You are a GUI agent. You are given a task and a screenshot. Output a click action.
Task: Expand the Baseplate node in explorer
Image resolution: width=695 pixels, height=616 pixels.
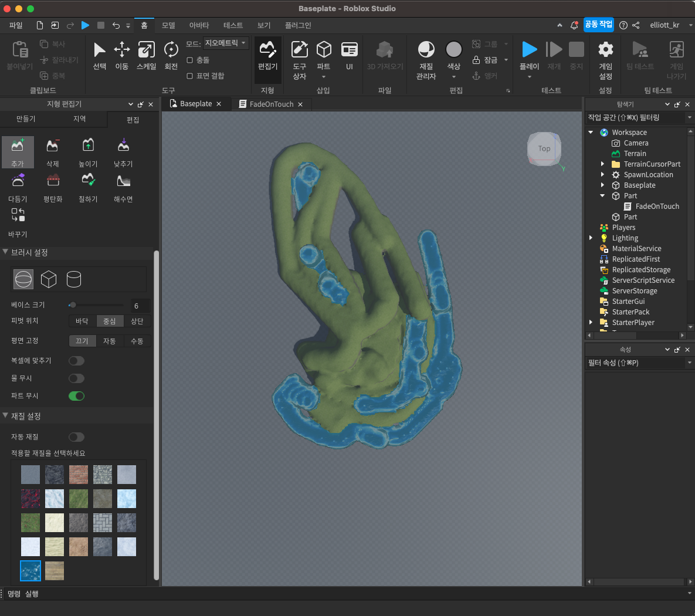click(602, 185)
